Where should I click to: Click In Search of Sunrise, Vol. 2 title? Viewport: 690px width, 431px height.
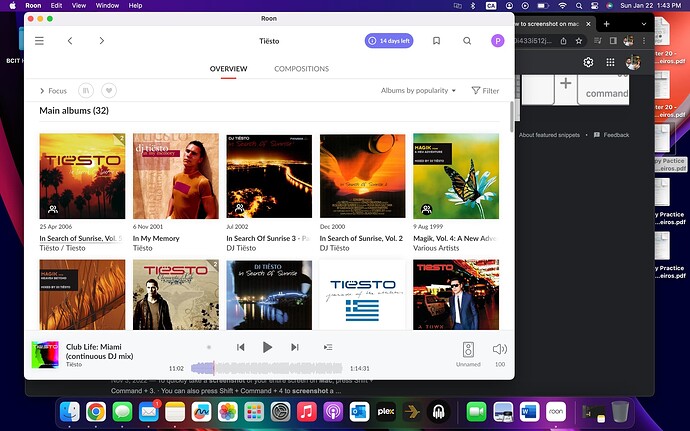click(x=361, y=238)
